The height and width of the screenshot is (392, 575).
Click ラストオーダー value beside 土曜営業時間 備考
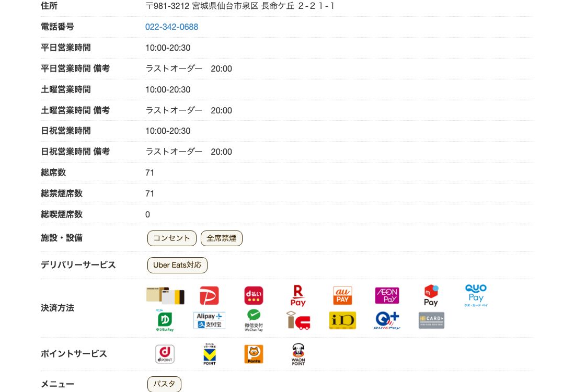(189, 110)
